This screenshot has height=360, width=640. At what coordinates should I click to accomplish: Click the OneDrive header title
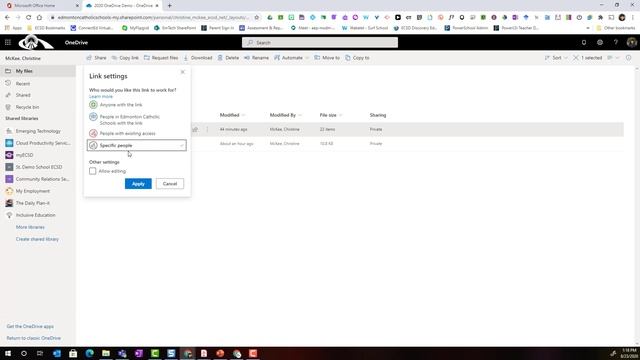click(76, 42)
